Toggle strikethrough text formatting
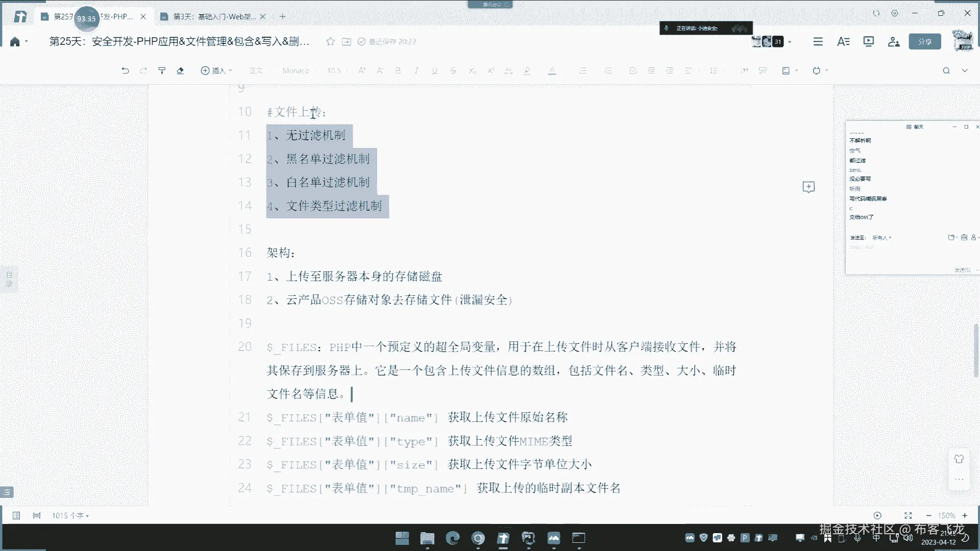980x551 pixels. click(453, 70)
